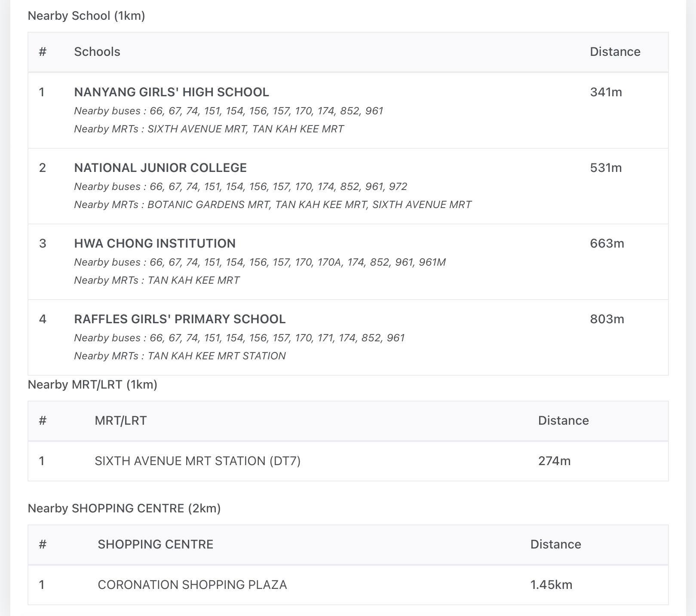Click the Distance header in schools table
The image size is (696, 616).
tap(615, 52)
